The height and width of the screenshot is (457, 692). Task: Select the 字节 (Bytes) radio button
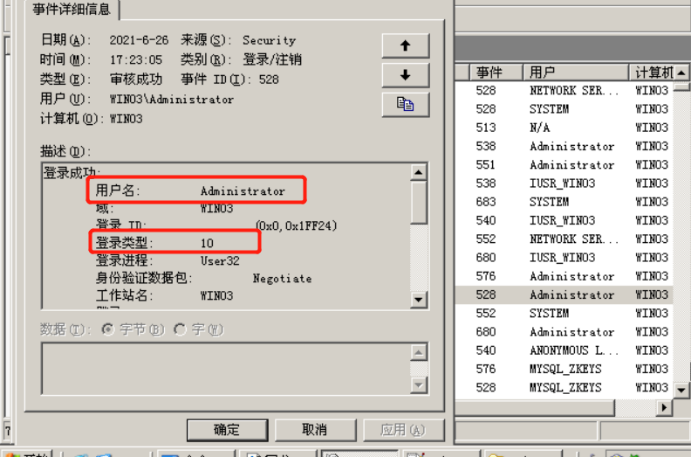[x=109, y=329]
